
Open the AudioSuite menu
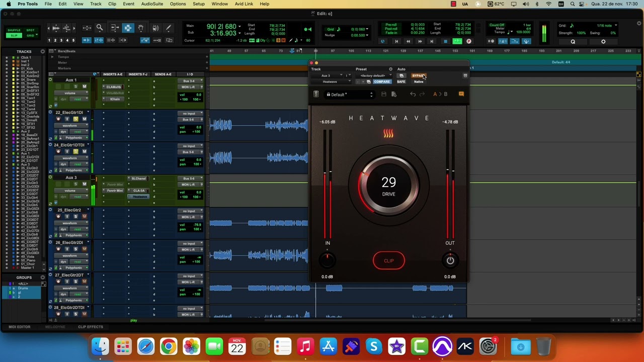tap(152, 4)
